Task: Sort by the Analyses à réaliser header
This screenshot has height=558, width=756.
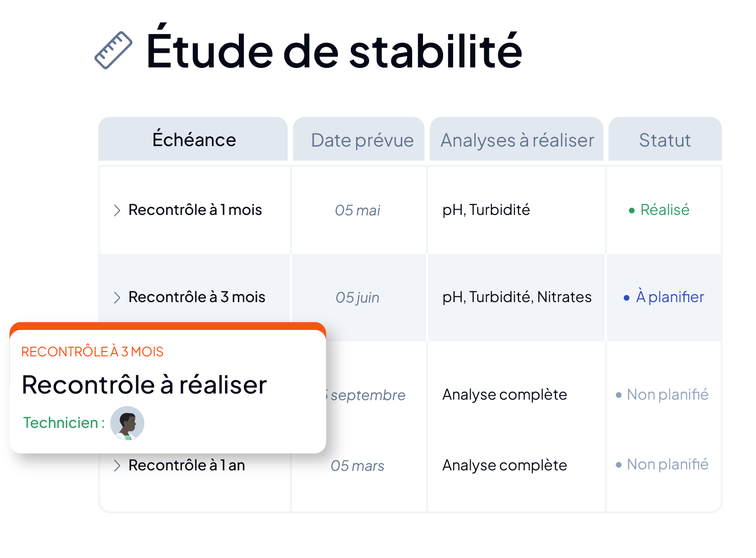Action: [517, 139]
